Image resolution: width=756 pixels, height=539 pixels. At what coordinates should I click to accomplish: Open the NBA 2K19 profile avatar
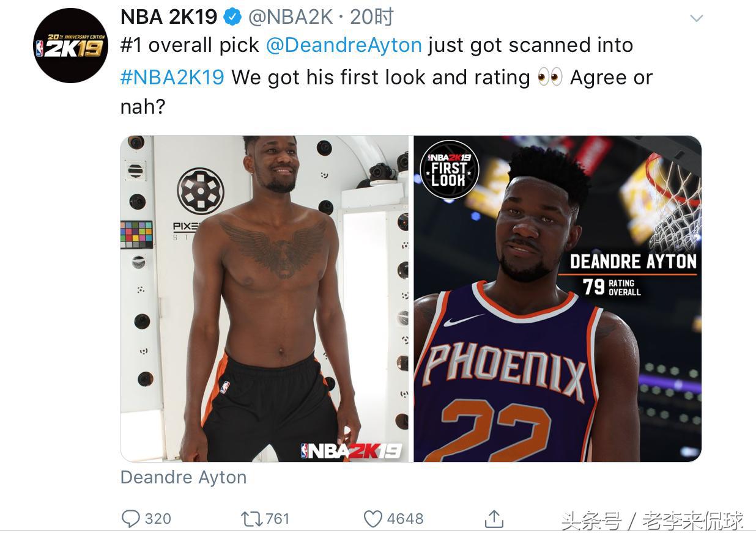click(x=70, y=46)
